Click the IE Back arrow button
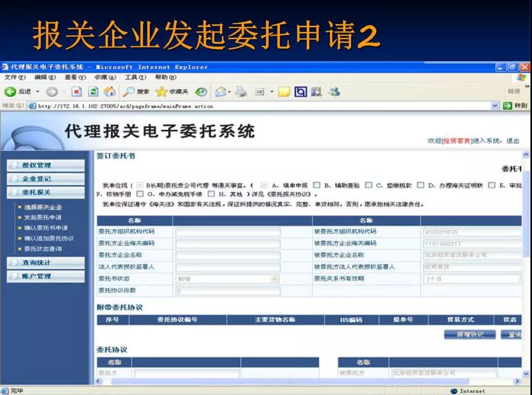The height and width of the screenshot is (395, 532). [x=10, y=91]
